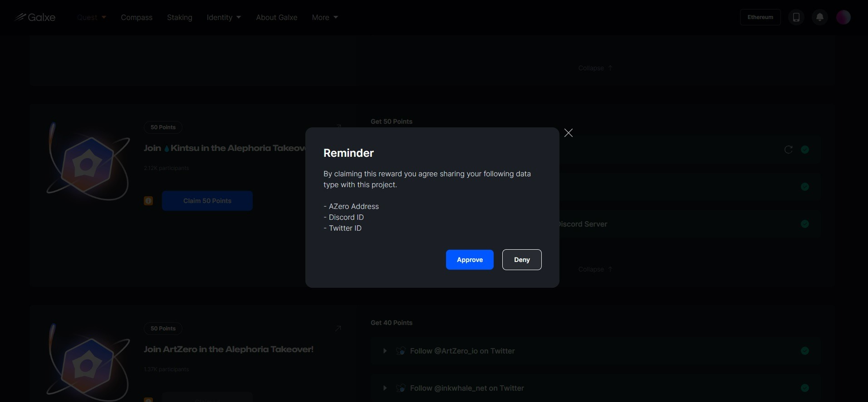Screen dimensions: 868x402
Task: Click the 50 Points badge on Kintsu quest
Action: (x=163, y=127)
